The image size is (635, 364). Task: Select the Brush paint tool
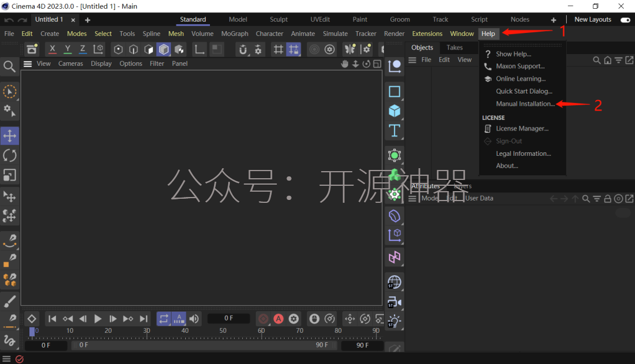(10, 301)
